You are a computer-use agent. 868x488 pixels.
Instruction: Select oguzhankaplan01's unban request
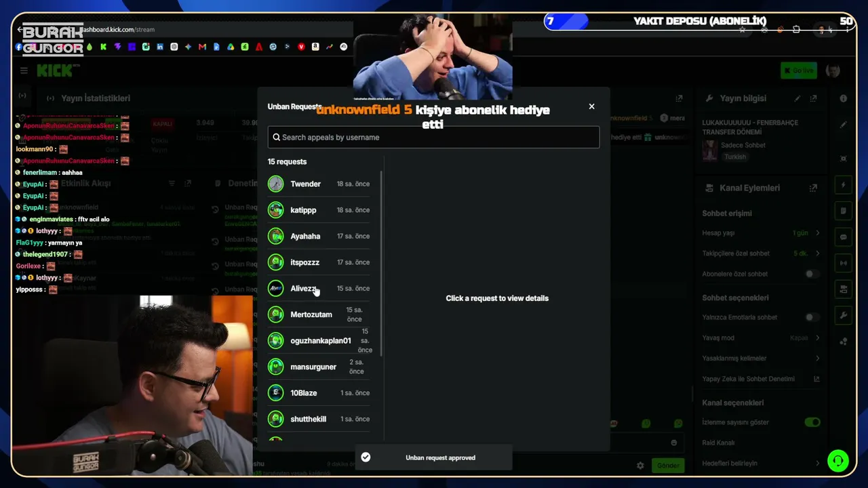319,340
